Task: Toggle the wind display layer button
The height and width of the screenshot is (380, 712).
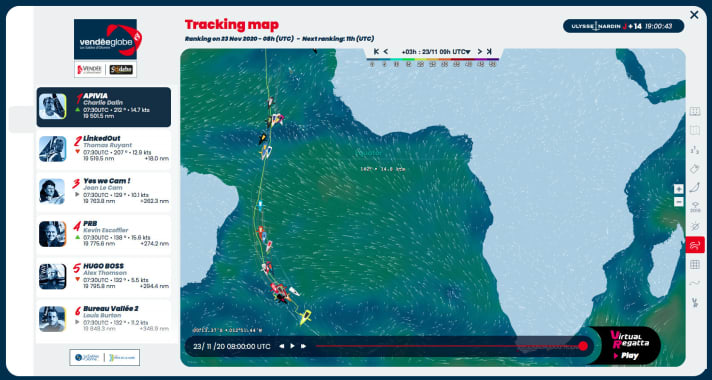Action: tap(695, 245)
